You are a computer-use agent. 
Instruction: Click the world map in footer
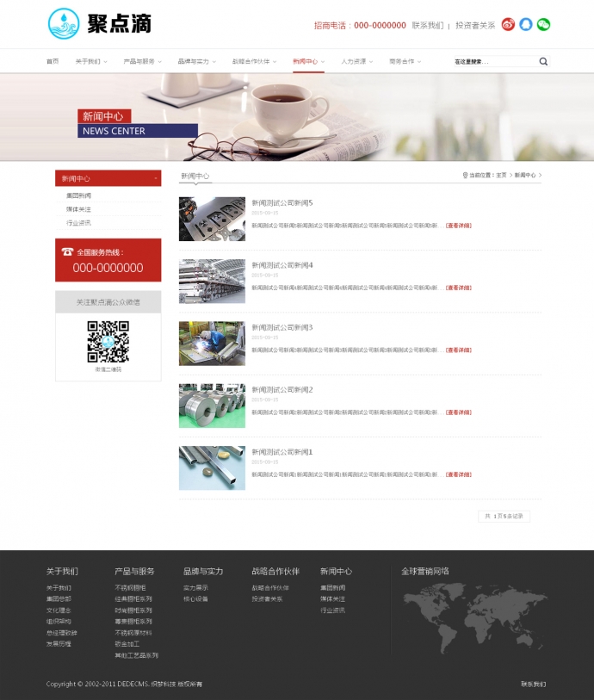click(x=475, y=618)
